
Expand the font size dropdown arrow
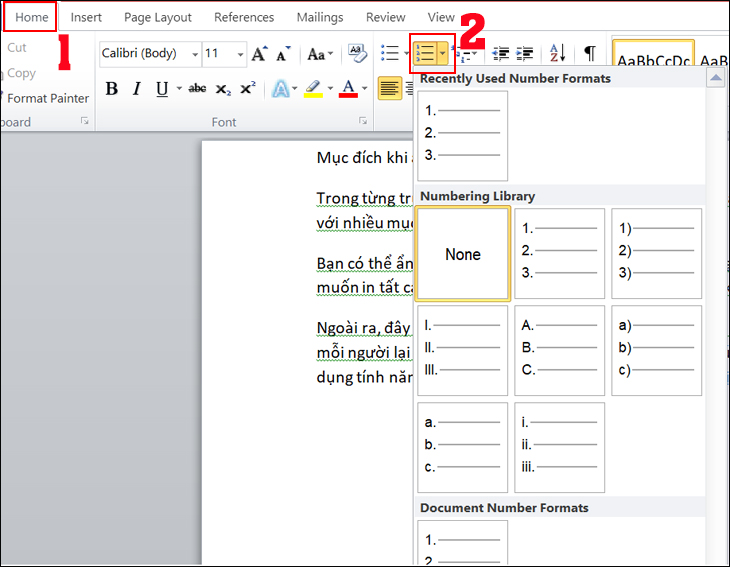(240, 54)
